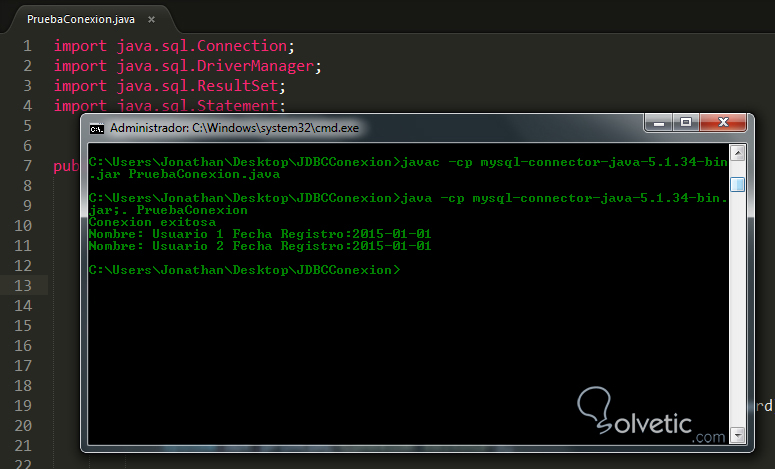Screen dimensions: 775x469
Task: Click line number 17 in editor gutter
Action: [23, 366]
